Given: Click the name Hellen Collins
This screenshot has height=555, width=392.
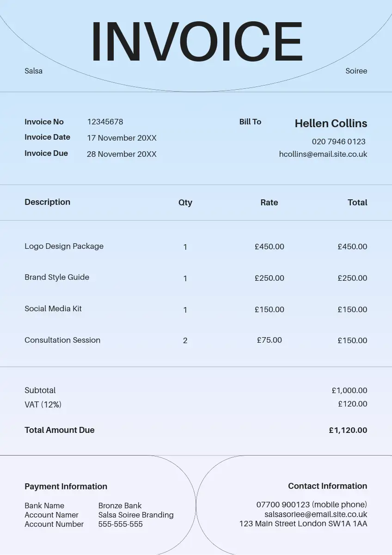Looking at the screenshot, I should pos(331,123).
